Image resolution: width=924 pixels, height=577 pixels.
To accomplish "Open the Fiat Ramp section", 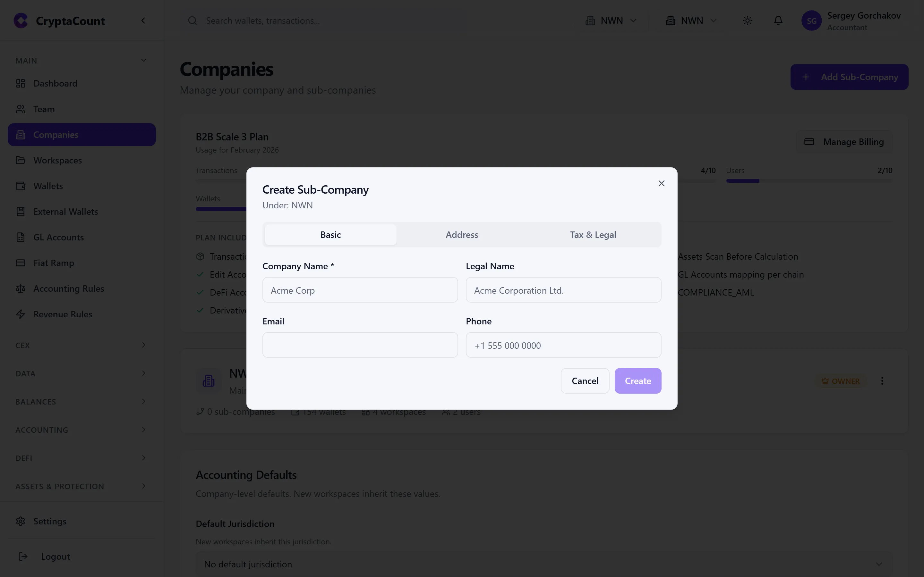I will [x=53, y=263].
